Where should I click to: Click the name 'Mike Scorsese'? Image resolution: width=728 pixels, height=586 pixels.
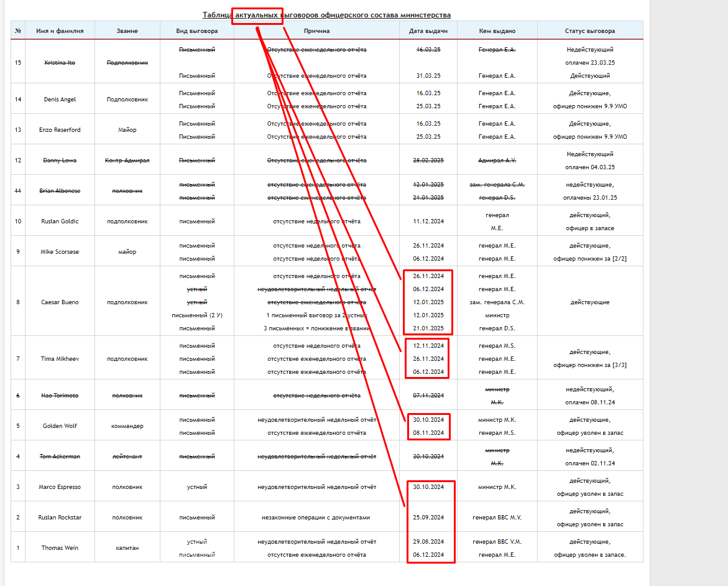(60, 252)
